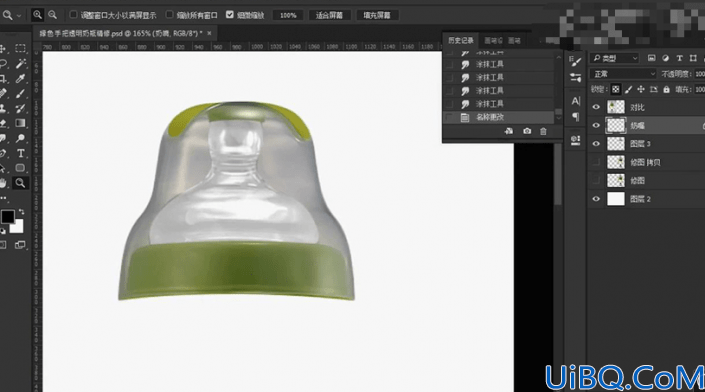Select the Dodge tool

20,138
